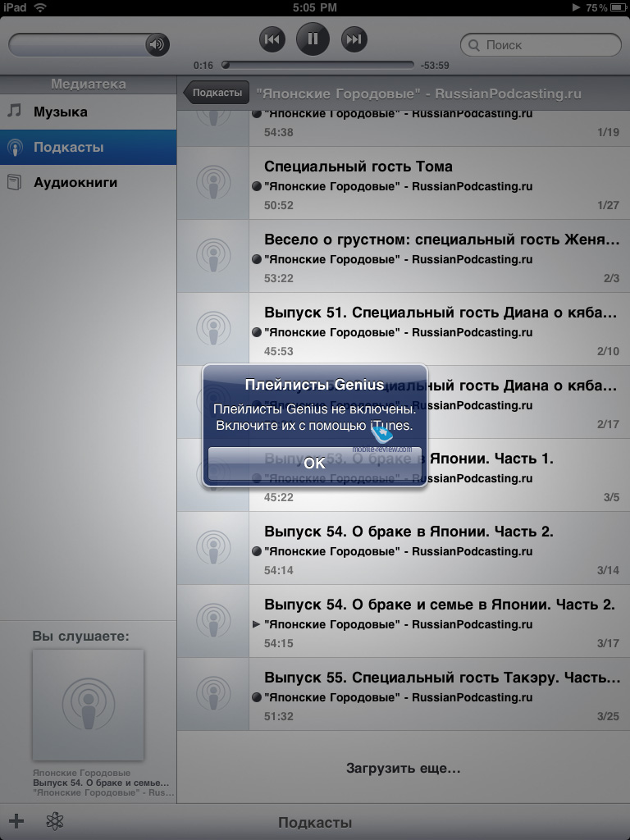Tap the now playing triangle indicator
Screen dimensions: 630x840
pos(256,624)
